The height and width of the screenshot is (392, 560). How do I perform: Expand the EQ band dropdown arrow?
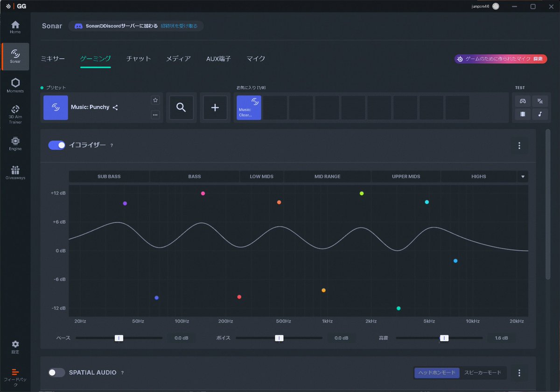coord(523,177)
